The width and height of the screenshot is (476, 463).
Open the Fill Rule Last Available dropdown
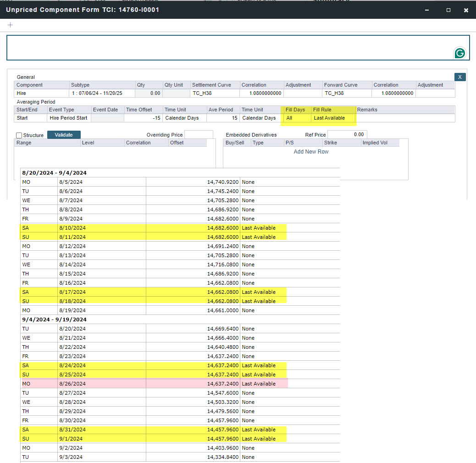(x=333, y=118)
